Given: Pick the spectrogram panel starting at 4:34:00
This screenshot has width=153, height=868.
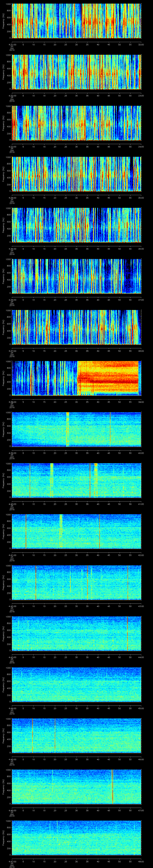Looking at the screenshot, I should tap(77, 174).
